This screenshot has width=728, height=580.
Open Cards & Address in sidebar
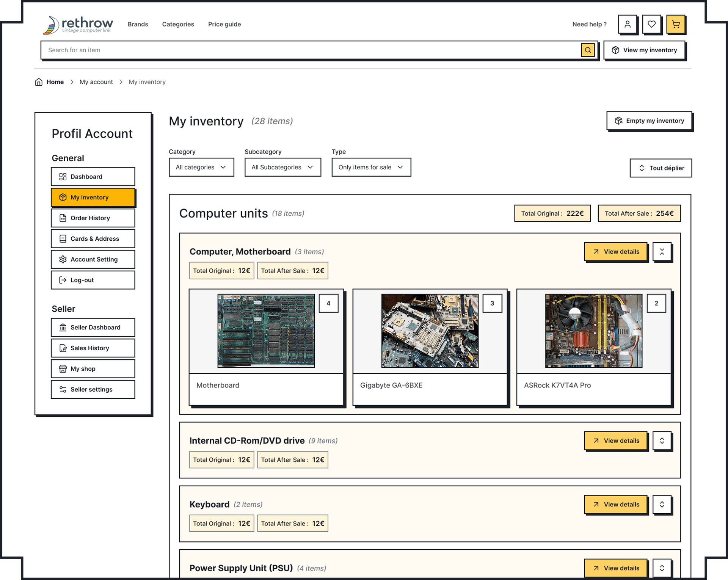(93, 239)
